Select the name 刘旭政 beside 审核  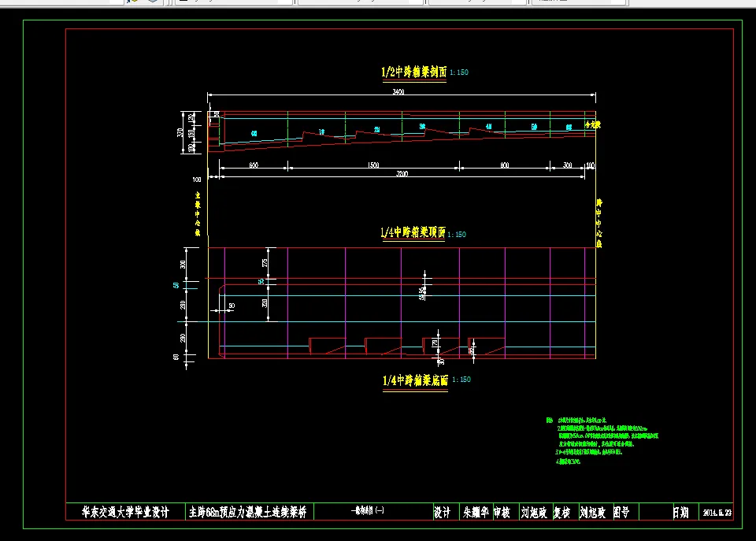[x=534, y=513]
